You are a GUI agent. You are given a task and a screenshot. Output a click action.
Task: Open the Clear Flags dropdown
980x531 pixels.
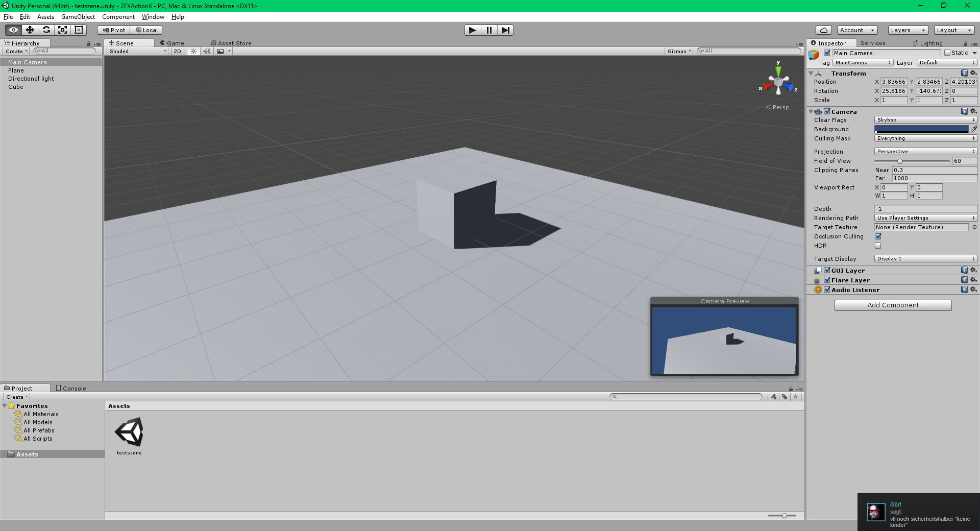(x=925, y=120)
